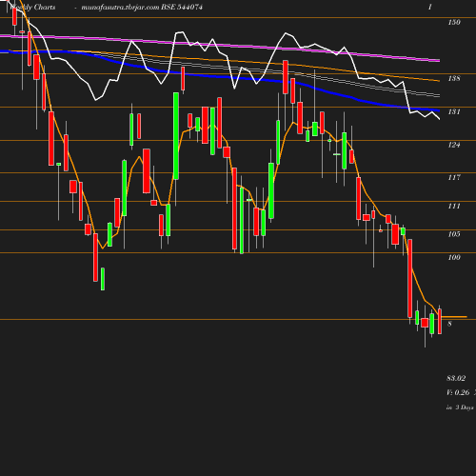Select the 105 price axis label

454,234
